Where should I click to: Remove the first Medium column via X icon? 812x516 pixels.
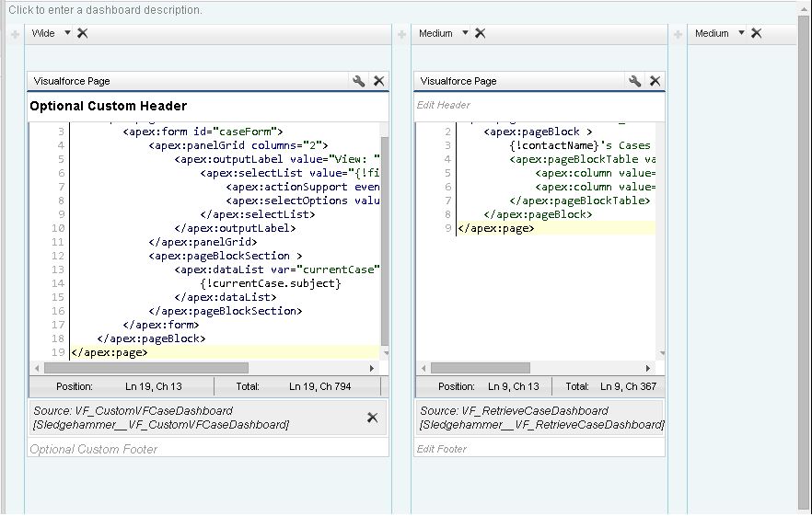pyautogui.click(x=480, y=34)
